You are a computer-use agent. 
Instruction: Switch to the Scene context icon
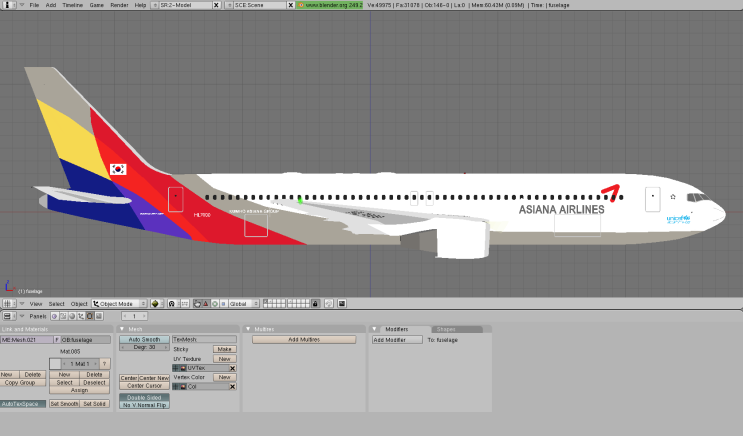coord(99,316)
